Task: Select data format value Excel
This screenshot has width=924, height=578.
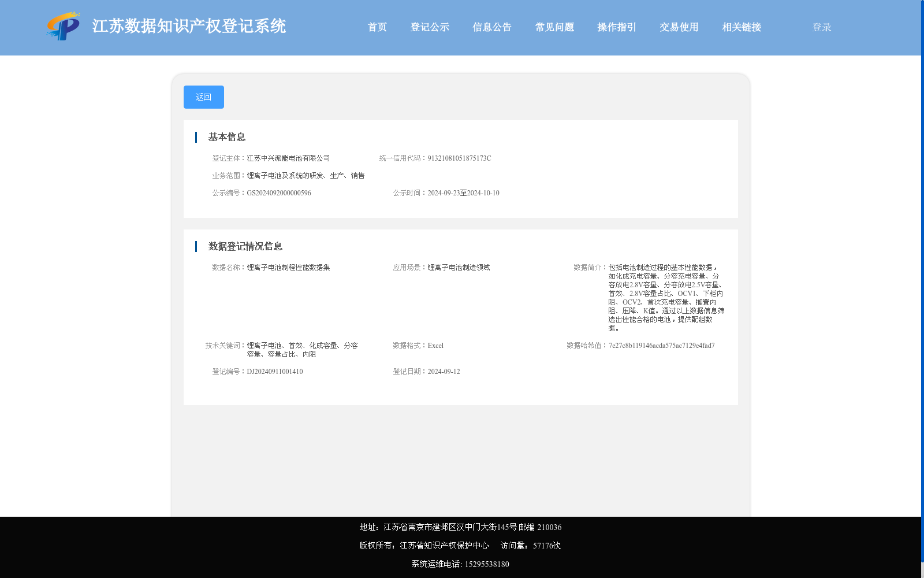Action: coord(435,346)
